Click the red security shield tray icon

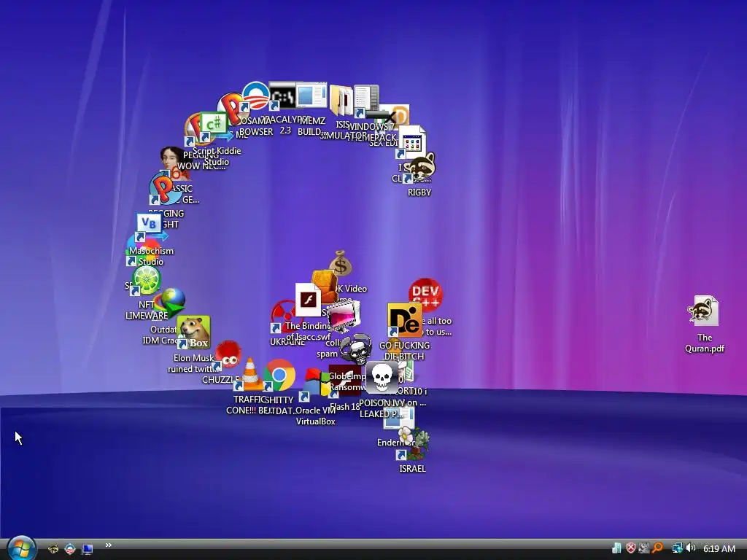click(631, 548)
